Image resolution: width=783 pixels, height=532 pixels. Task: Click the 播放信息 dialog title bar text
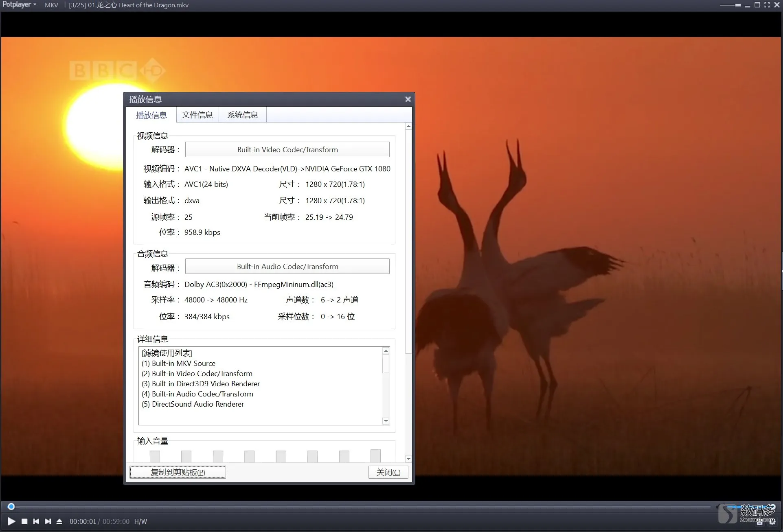(x=145, y=99)
